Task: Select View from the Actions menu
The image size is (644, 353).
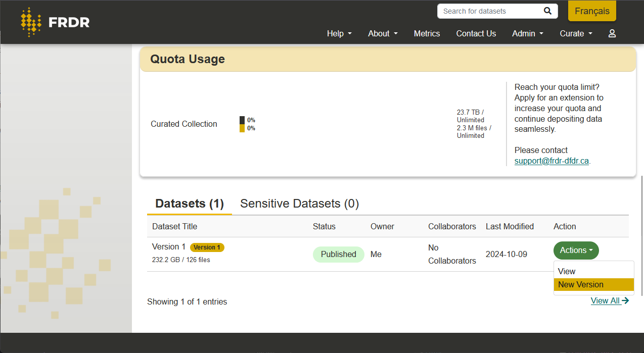Action: coord(593,272)
